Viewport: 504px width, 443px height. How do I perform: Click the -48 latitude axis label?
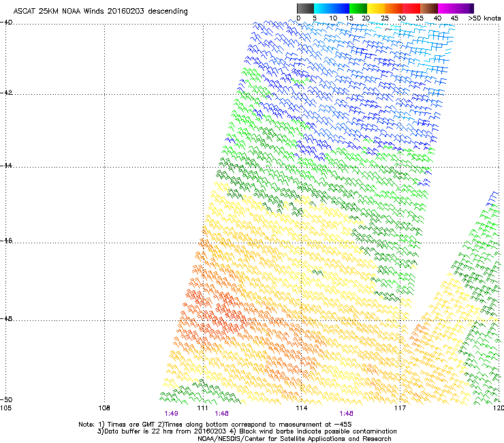click(x=6, y=318)
